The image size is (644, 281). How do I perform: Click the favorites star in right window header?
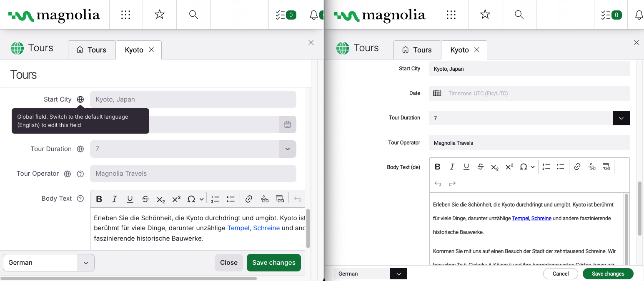pyautogui.click(x=485, y=15)
